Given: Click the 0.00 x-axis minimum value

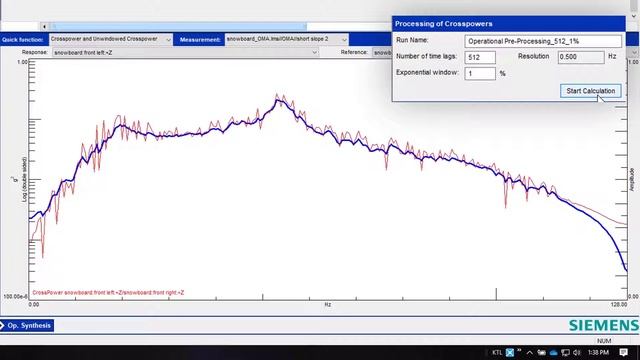Looking at the screenshot, I should [34, 304].
